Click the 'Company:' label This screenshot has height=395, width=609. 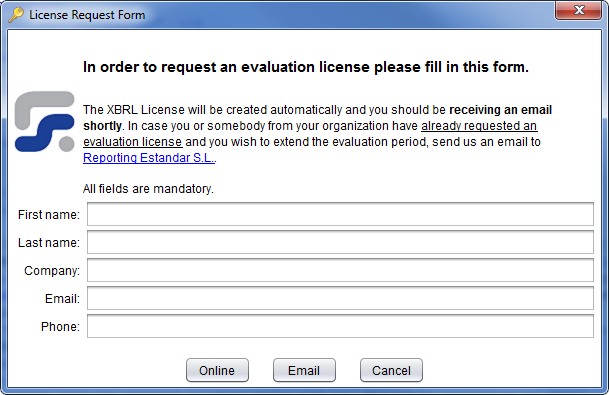(52, 271)
